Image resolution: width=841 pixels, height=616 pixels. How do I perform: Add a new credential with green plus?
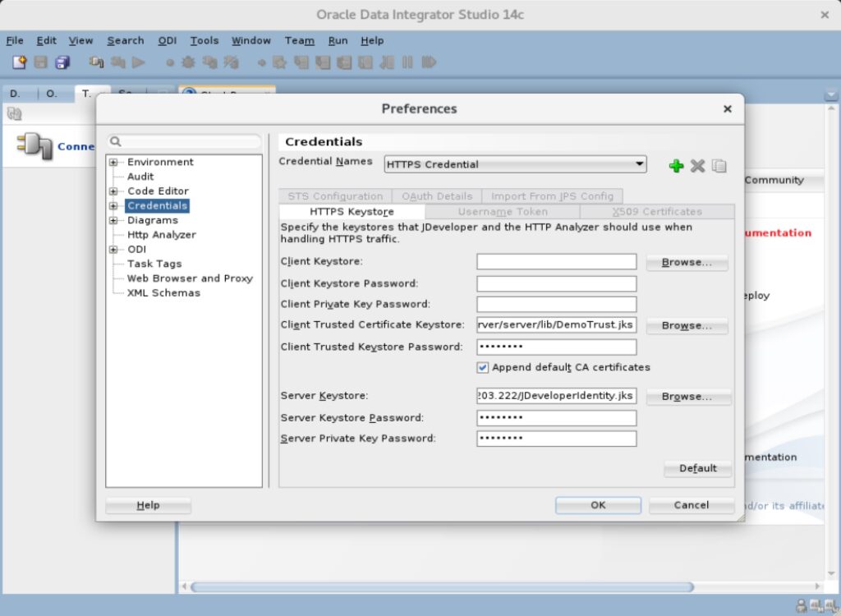click(x=677, y=166)
